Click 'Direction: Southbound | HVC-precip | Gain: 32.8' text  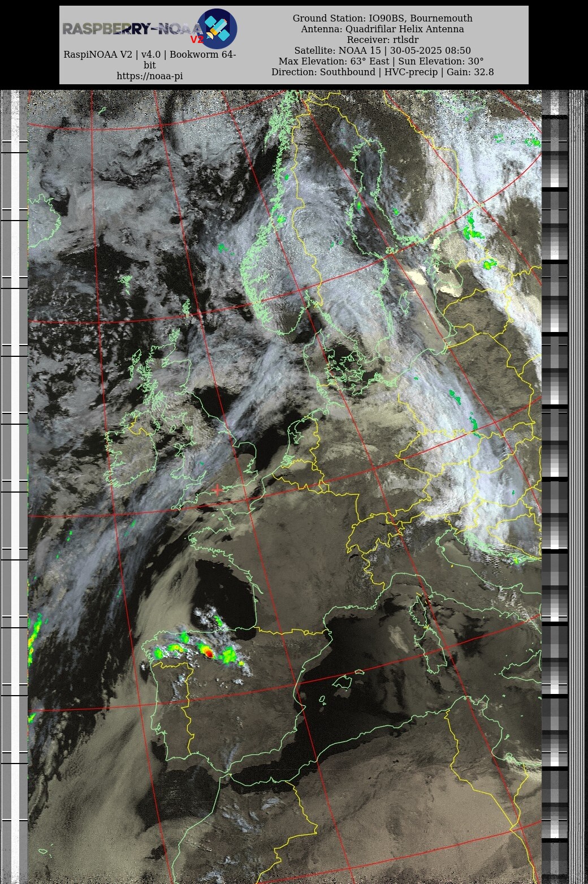tap(383, 72)
